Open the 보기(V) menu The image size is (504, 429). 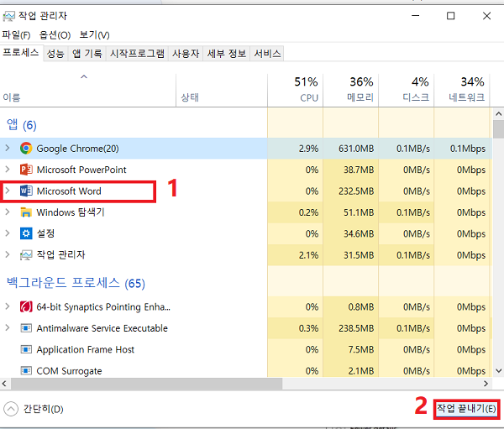click(x=94, y=34)
